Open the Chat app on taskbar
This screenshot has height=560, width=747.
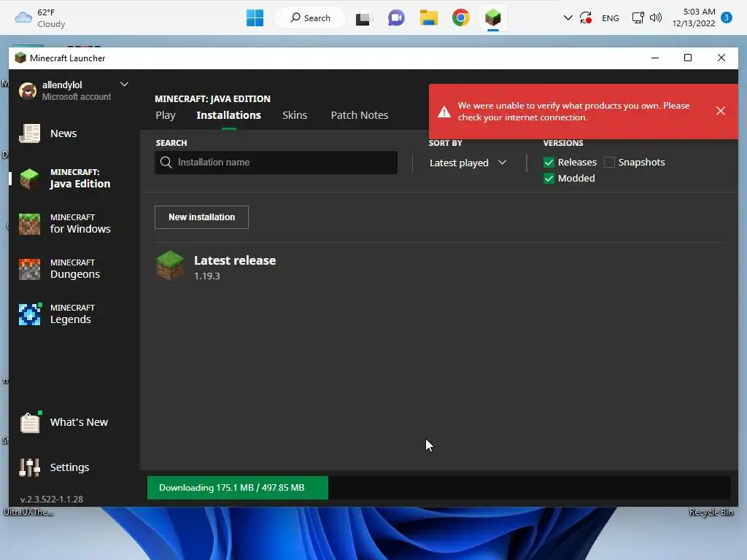click(x=396, y=18)
